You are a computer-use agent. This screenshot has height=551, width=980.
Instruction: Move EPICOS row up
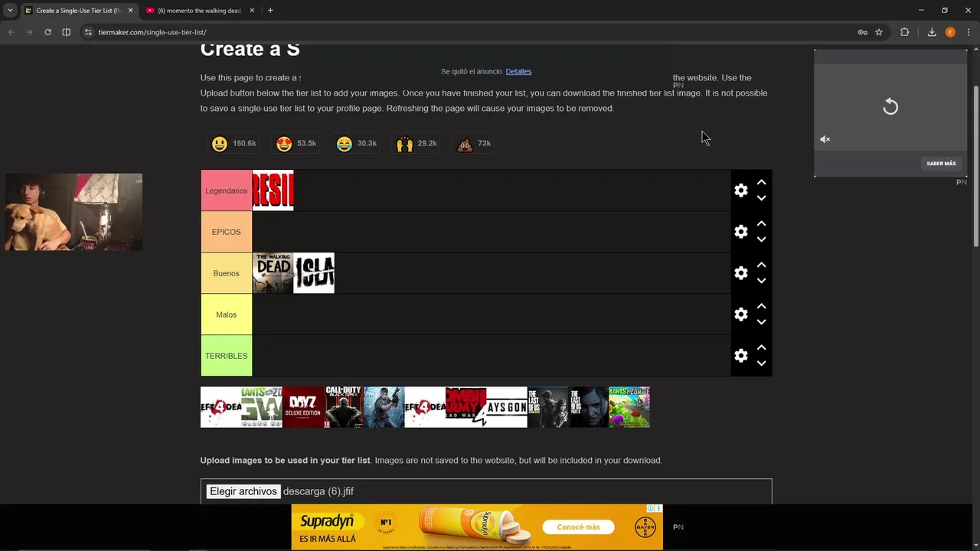(761, 223)
